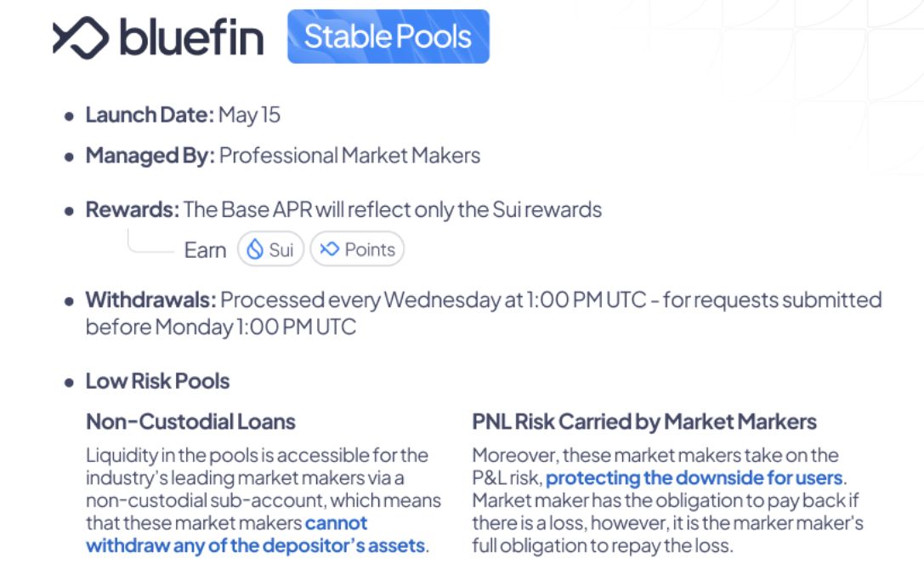Follow the 'cannot withdraw' highlighted link

(x=255, y=533)
